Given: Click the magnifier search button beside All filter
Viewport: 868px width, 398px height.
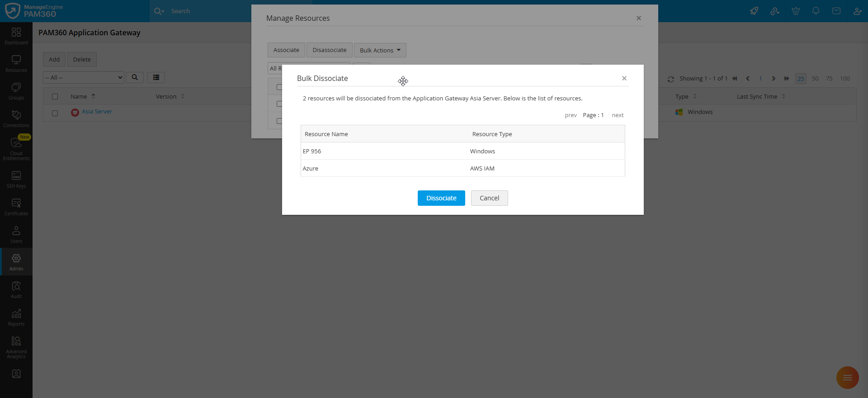Looking at the screenshot, I should tap(135, 77).
